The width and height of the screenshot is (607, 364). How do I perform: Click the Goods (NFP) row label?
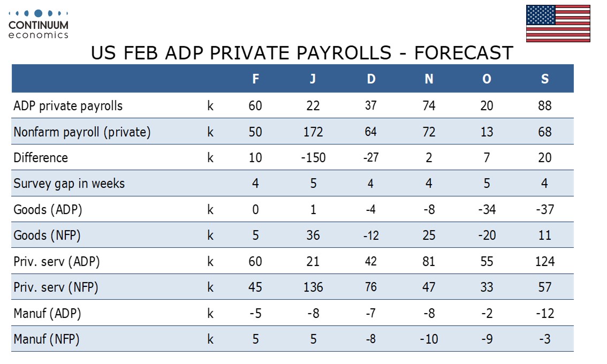click(x=47, y=236)
